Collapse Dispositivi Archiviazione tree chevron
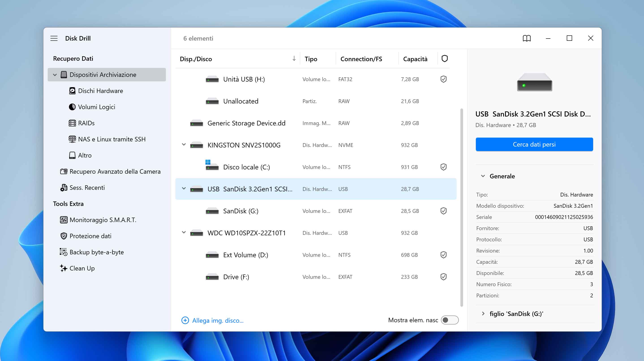The width and height of the screenshot is (644, 361). (55, 75)
